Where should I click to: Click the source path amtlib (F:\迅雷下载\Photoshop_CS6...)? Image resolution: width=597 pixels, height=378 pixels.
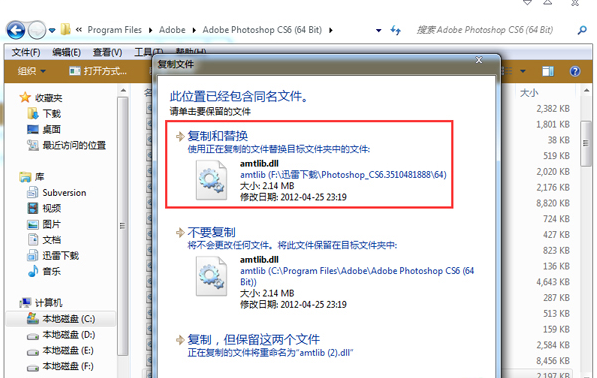pos(343,175)
